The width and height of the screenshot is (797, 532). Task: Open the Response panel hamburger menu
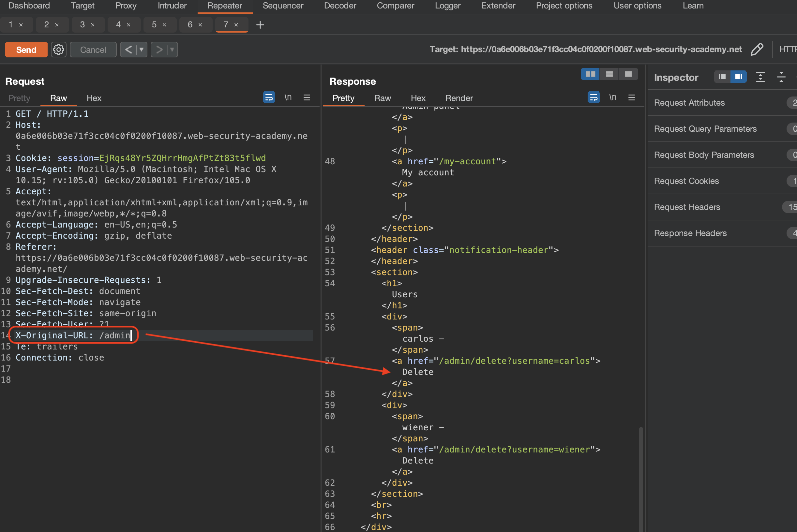(x=631, y=98)
